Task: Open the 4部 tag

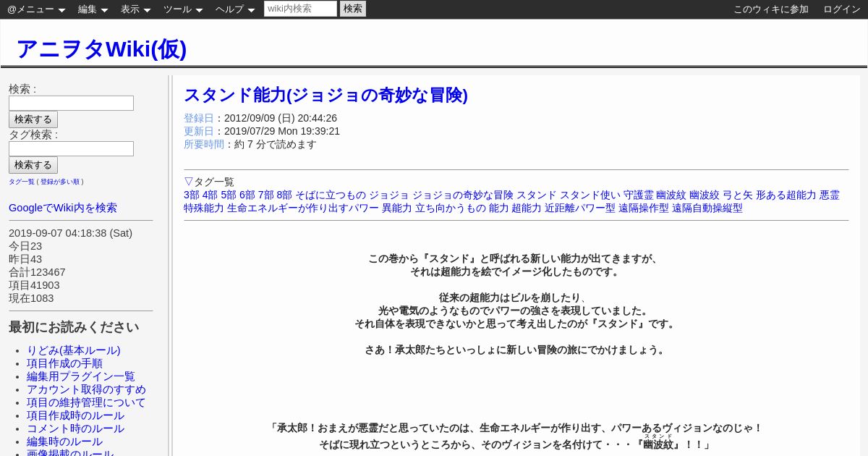Action: [210, 195]
